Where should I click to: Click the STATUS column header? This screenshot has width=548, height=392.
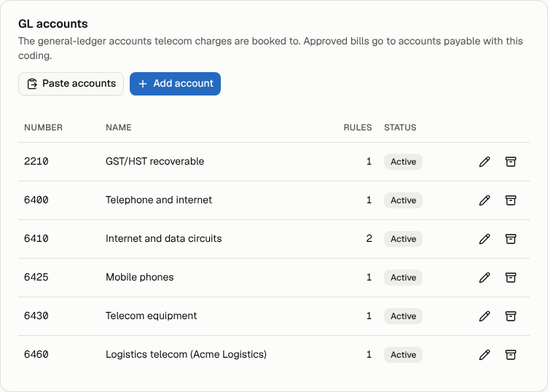tap(400, 128)
